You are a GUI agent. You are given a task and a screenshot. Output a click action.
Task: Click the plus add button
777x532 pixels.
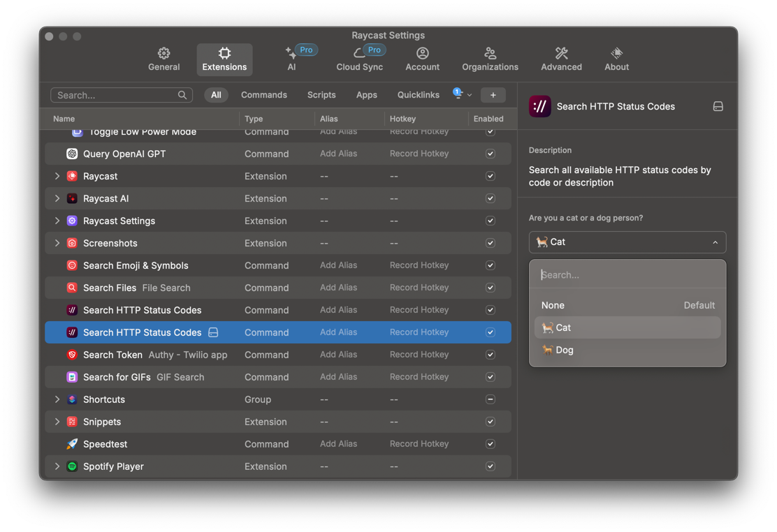pyautogui.click(x=493, y=95)
